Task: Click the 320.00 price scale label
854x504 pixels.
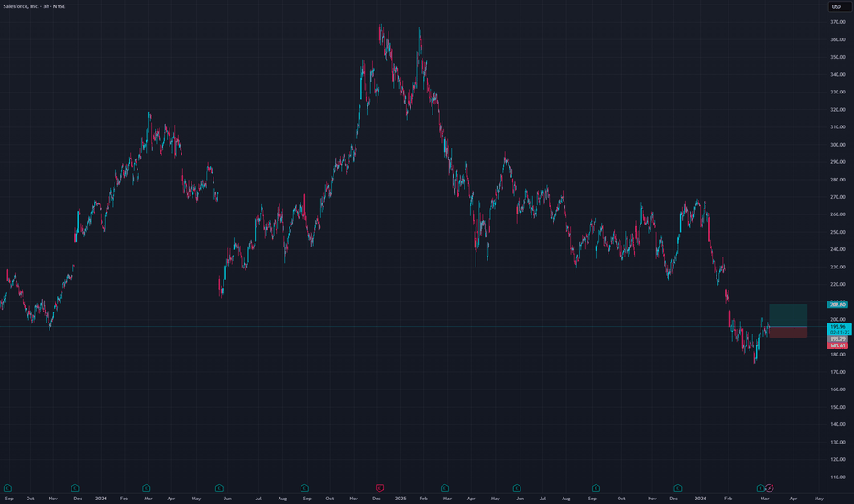Action: (838, 110)
